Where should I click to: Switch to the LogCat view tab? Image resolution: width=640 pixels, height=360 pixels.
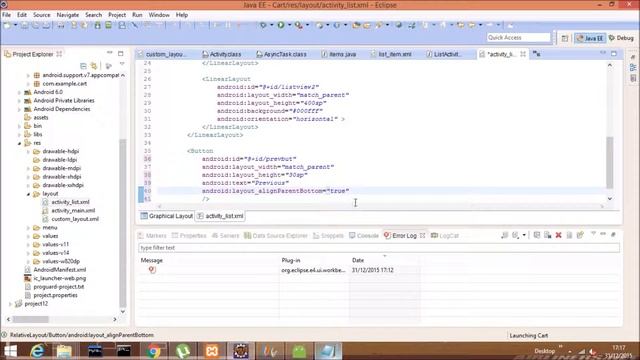point(445,236)
